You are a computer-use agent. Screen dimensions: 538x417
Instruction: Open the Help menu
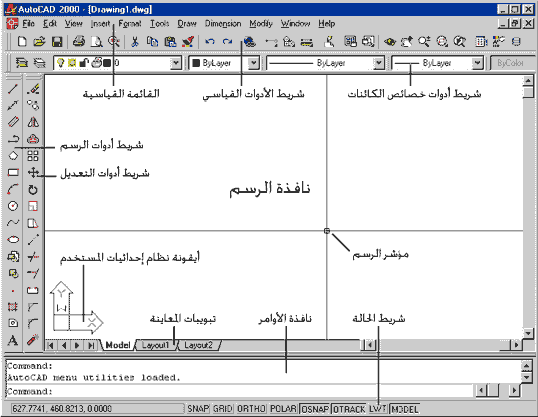326,24
